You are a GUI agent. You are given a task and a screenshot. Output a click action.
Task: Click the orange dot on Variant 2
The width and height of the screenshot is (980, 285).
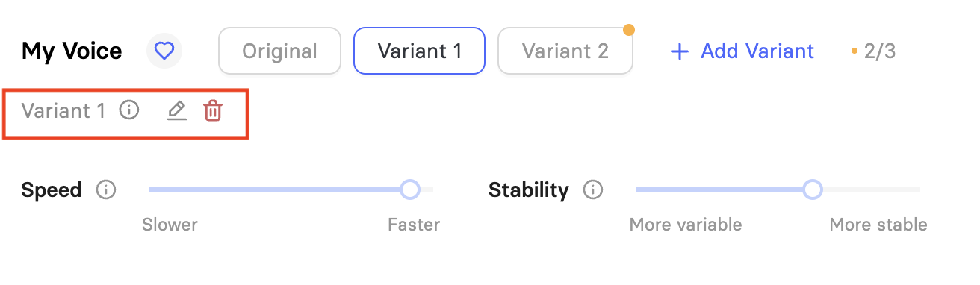pyautogui.click(x=629, y=30)
